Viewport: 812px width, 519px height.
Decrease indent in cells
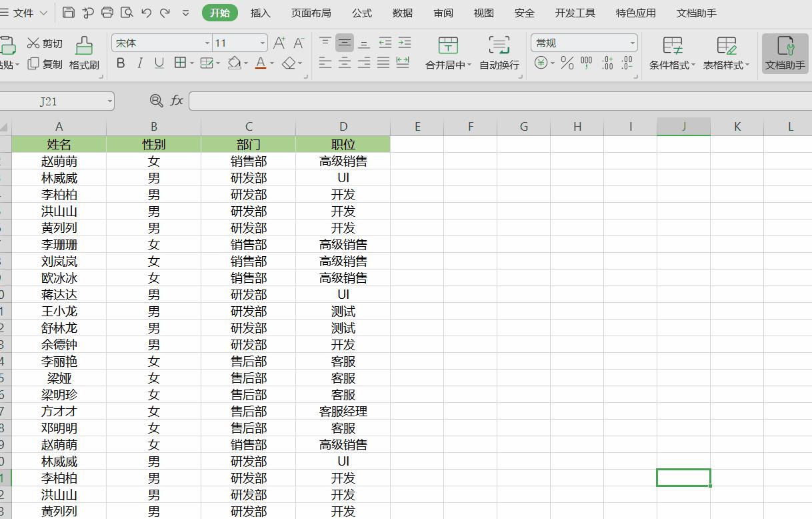385,43
